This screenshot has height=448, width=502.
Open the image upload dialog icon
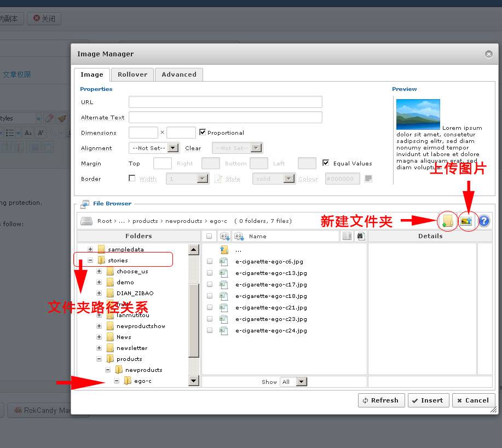click(x=466, y=220)
